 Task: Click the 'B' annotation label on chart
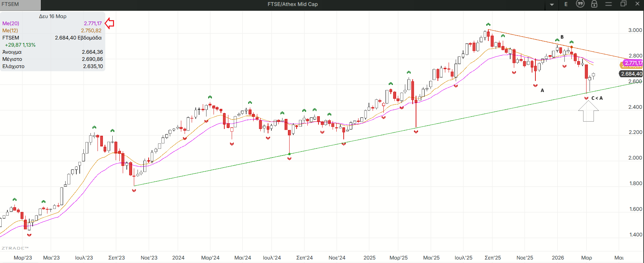click(562, 37)
